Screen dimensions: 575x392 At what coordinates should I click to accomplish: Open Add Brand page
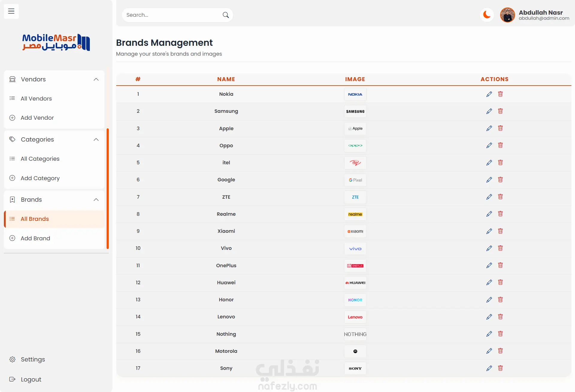pyautogui.click(x=35, y=238)
